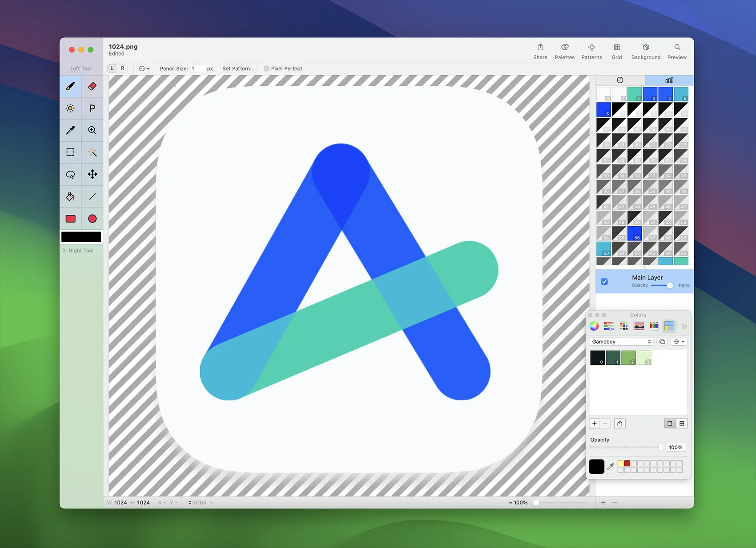Select the Ellipse shape tool
This screenshot has width=756, height=548.
[92, 219]
